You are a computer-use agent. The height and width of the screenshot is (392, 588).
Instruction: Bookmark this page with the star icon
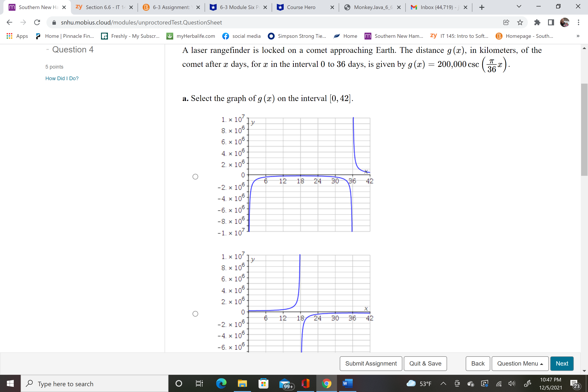pos(520,22)
